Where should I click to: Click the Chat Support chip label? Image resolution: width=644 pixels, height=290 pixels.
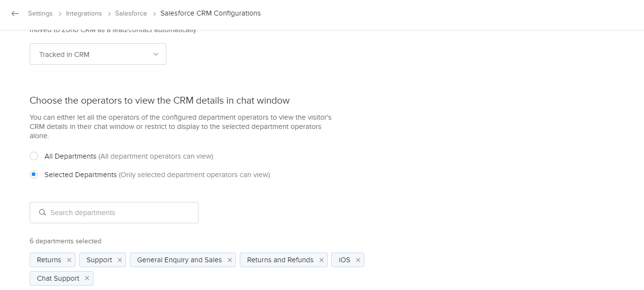click(x=58, y=278)
